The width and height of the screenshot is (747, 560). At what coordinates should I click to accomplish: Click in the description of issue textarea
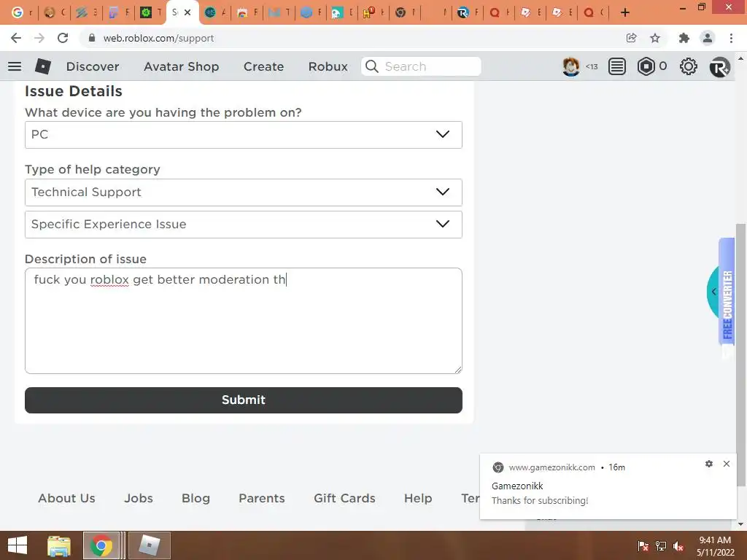(x=244, y=321)
